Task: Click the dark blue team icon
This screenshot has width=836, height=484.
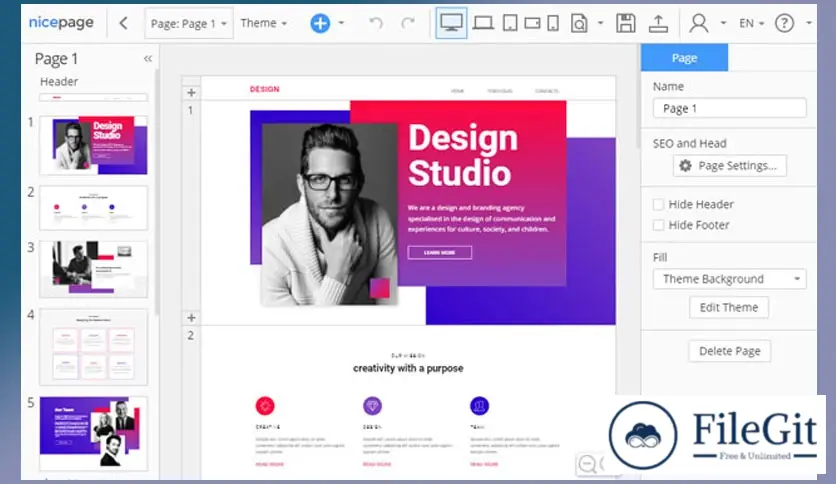Action: (x=479, y=406)
